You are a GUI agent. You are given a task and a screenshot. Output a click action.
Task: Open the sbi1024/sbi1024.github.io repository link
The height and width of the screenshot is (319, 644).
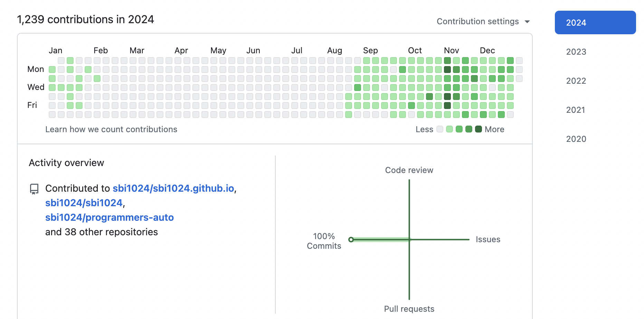[x=173, y=188]
